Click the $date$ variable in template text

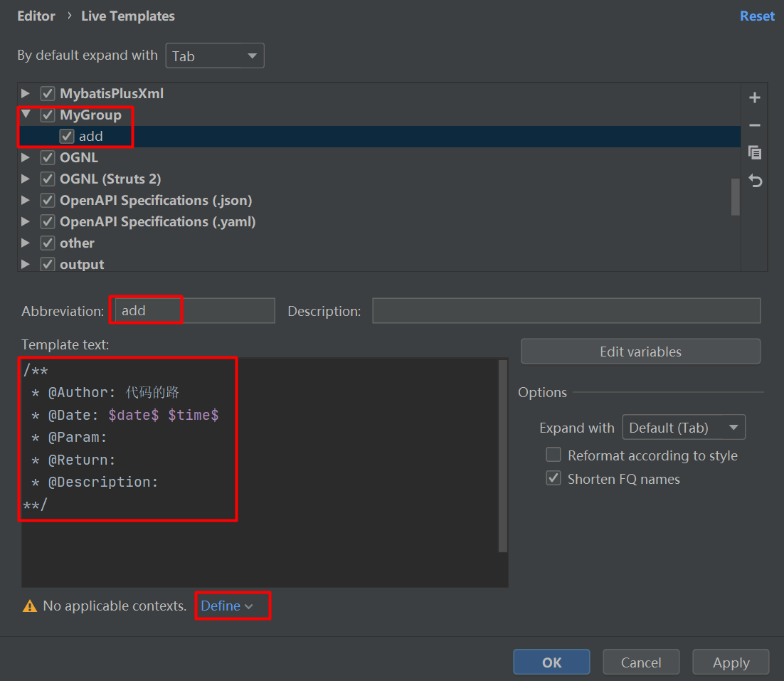(x=134, y=415)
